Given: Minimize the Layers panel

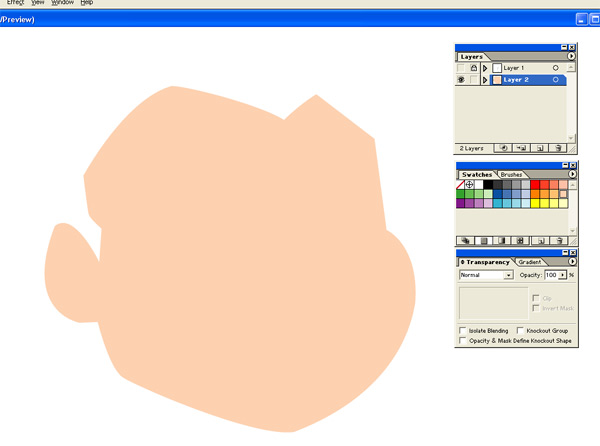Looking at the screenshot, I should point(564,47).
